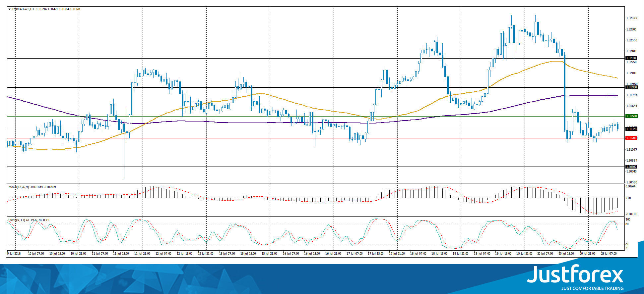644x294 pixels.
Task: Click the 23 Jul 05:00 time label
Action: coord(609,254)
